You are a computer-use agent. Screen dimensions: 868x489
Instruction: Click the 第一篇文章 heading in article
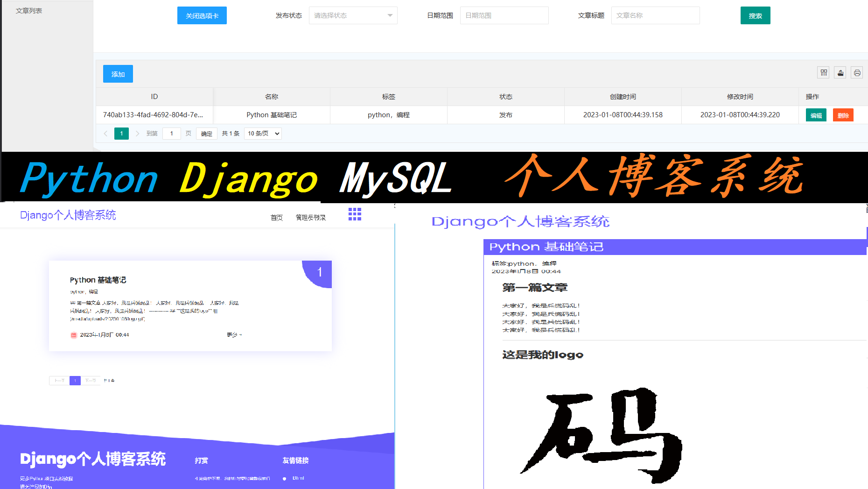click(535, 288)
